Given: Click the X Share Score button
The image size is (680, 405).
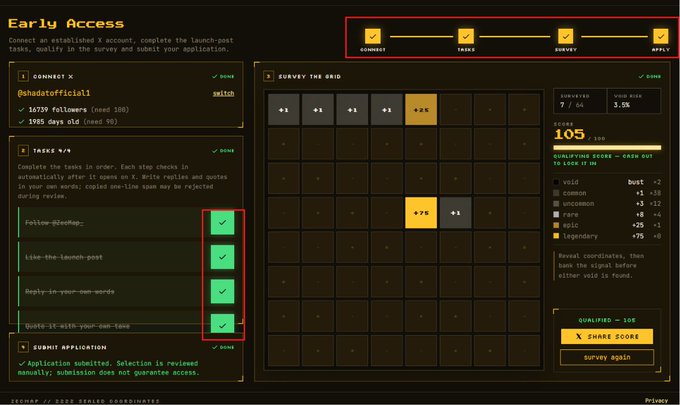Looking at the screenshot, I should [607, 336].
